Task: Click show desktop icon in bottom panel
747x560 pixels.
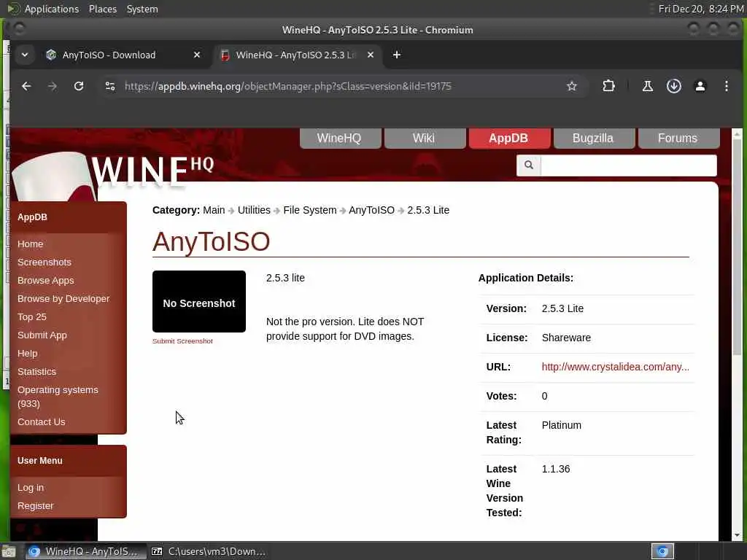Action: [9, 552]
